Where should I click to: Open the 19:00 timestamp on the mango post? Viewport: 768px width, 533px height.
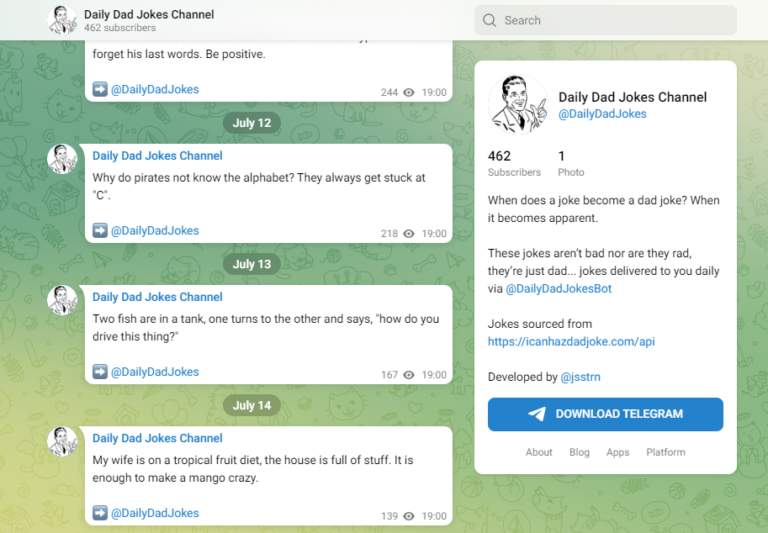(434, 516)
